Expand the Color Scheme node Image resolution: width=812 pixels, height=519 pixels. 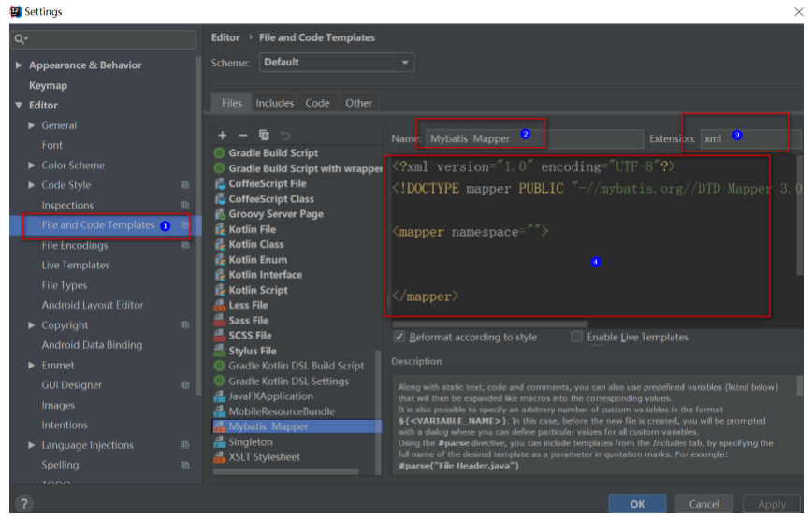pyautogui.click(x=32, y=166)
